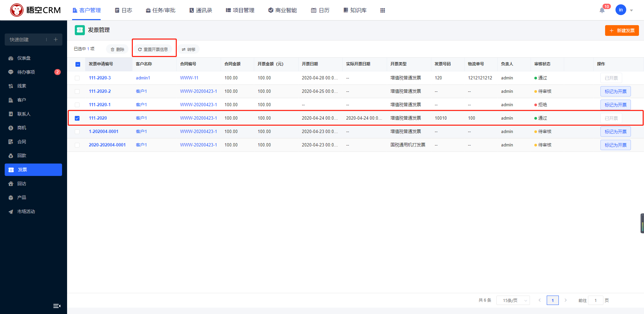Click 标记为开票 for row 2020-202004-0001
This screenshot has height=314, width=644.
615,145
